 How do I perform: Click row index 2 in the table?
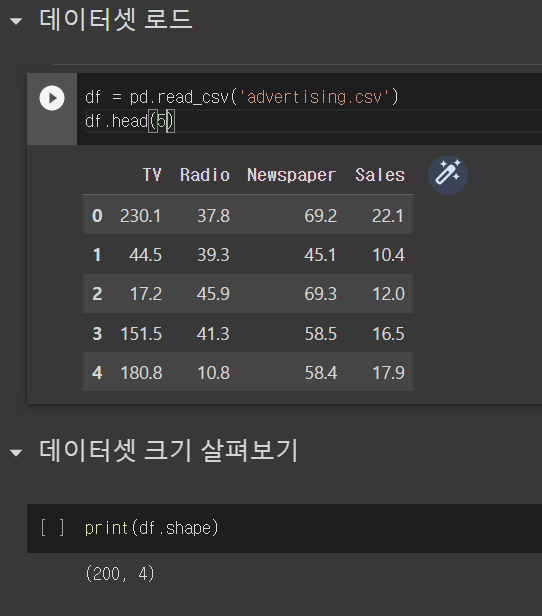click(97, 293)
